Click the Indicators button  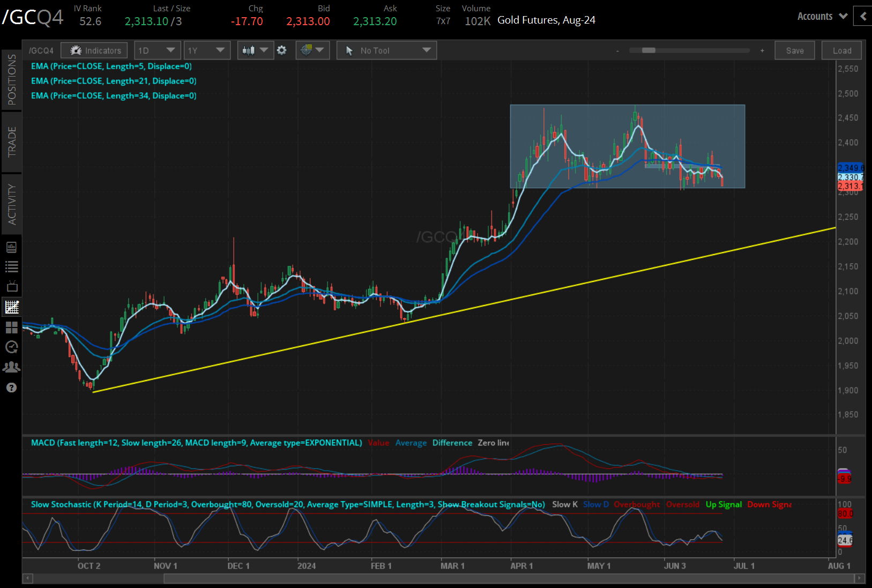click(94, 50)
